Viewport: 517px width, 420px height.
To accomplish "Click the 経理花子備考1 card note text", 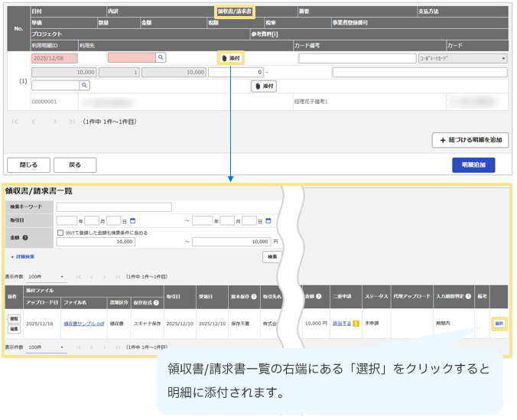I will (311, 102).
